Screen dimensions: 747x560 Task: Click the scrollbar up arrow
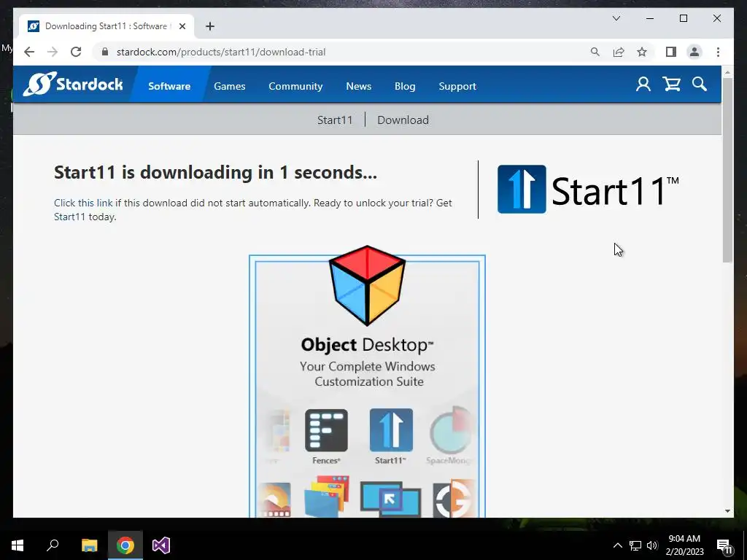pyautogui.click(x=727, y=72)
